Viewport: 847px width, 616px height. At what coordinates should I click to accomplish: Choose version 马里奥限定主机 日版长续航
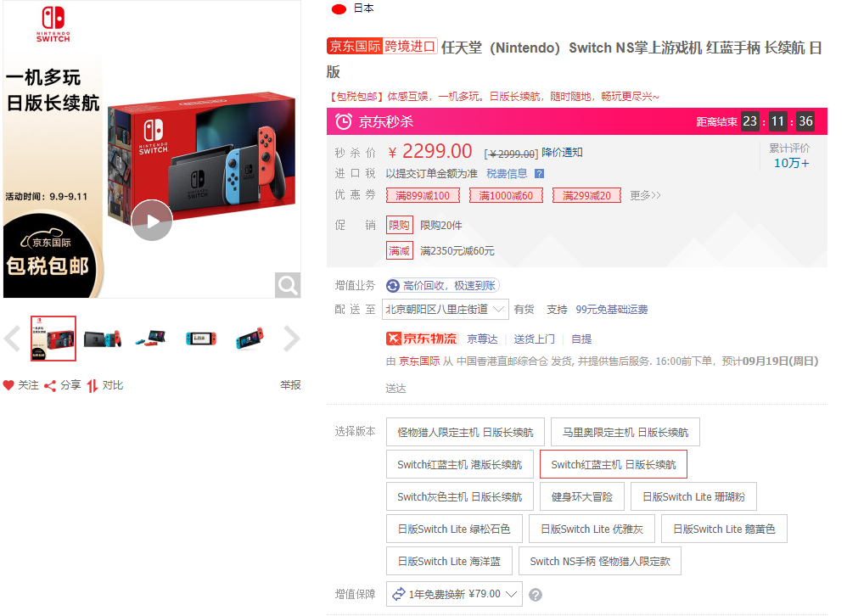625,432
